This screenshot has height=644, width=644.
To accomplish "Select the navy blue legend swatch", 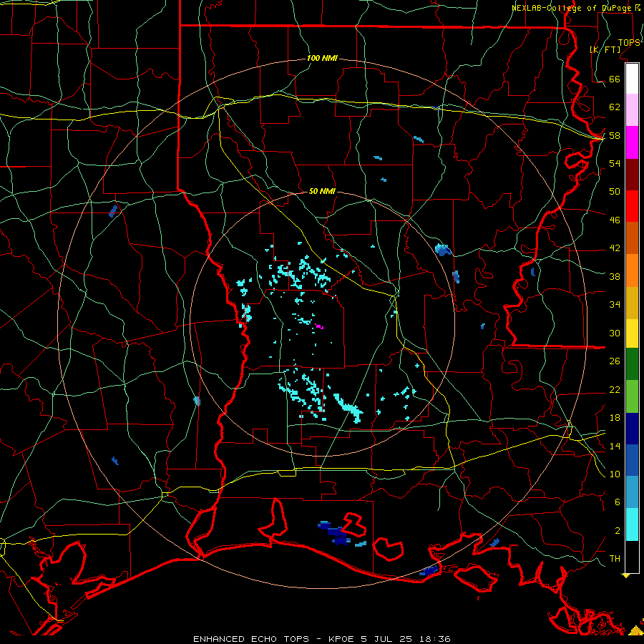I will pos(632,429).
